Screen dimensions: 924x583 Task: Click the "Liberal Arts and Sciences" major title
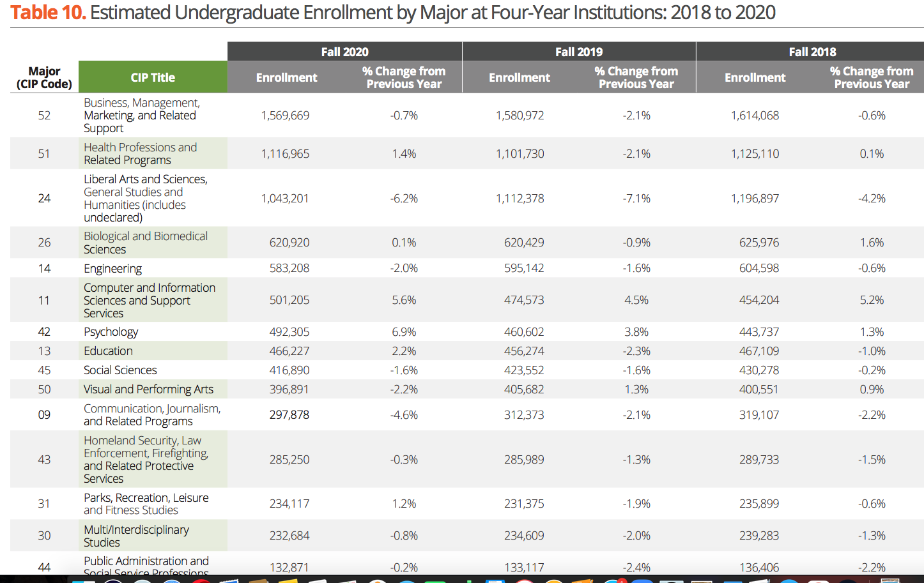coord(146,198)
